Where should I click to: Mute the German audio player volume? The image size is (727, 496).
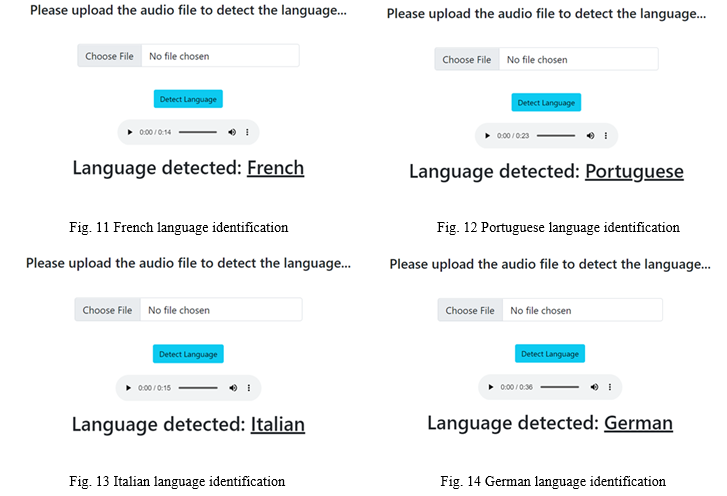594,387
